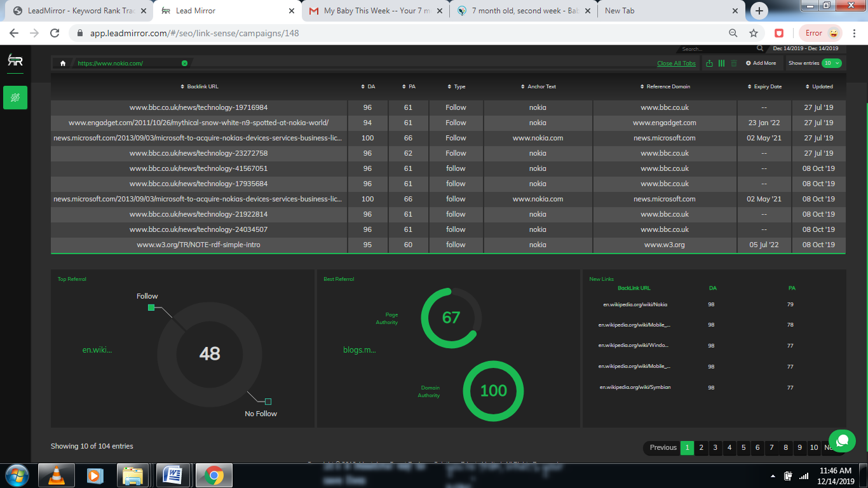868x488 pixels.
Task: Sort by Backlink URL column
Action: click(200, 86)
